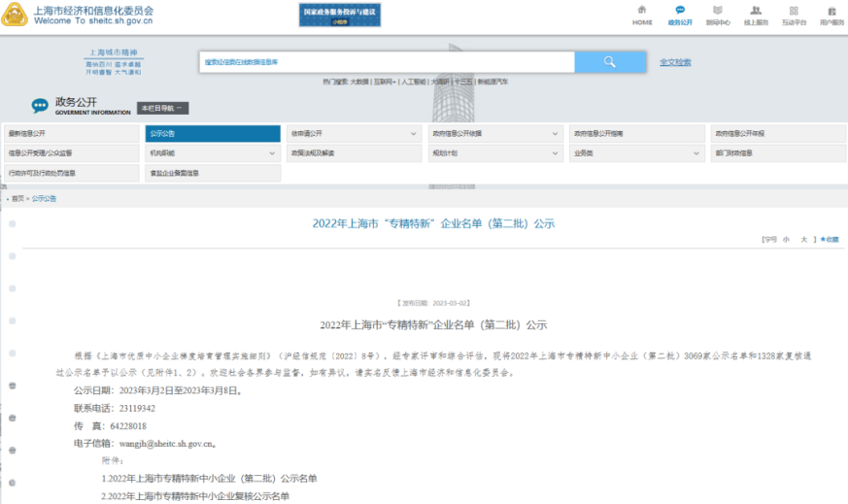Click inside the search input field
This screenshot has width=848, height=504.
pyautogui.click(x=387, y=62)
